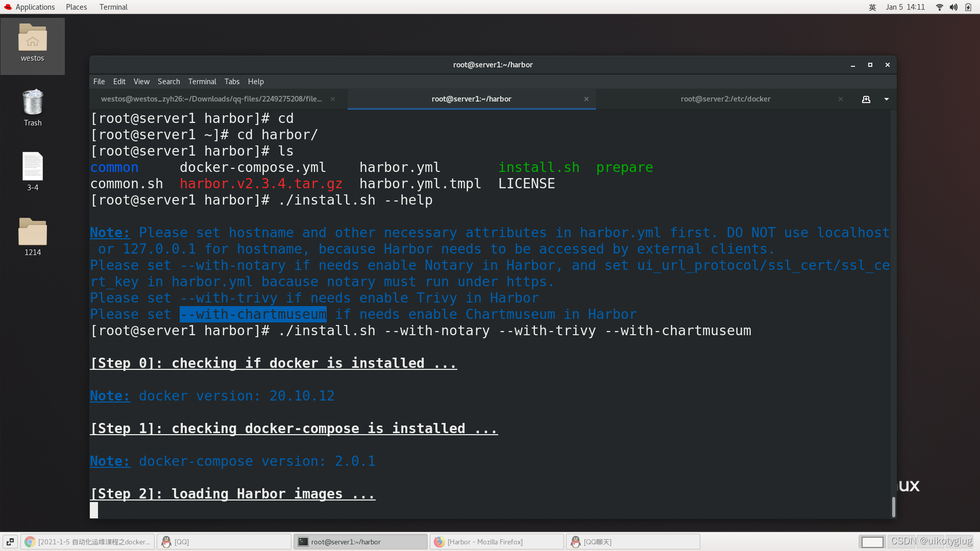Maximize the terminal window

(870, 65)
